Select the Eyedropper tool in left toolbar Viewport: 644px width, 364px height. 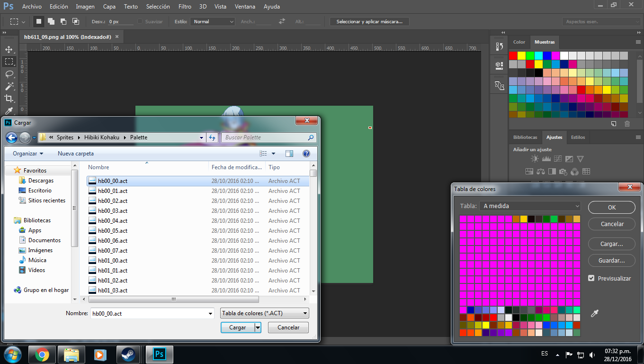coord(9,110)
